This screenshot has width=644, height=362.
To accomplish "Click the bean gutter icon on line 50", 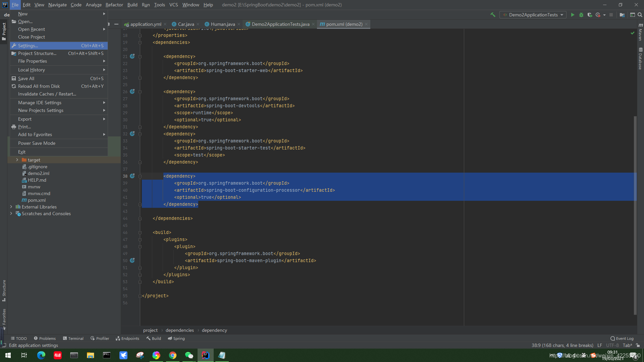I will [x=132, y=260].
